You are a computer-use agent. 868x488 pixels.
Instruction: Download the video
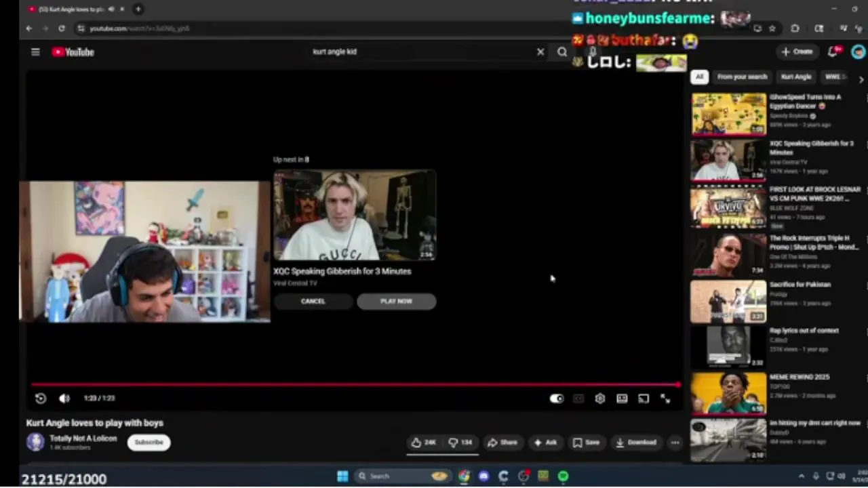point(636,443)
